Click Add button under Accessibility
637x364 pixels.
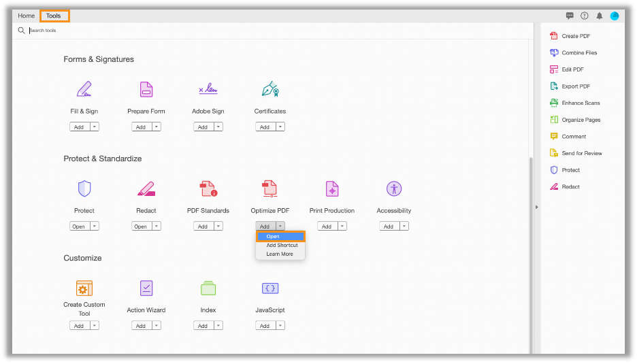(389, 227)
